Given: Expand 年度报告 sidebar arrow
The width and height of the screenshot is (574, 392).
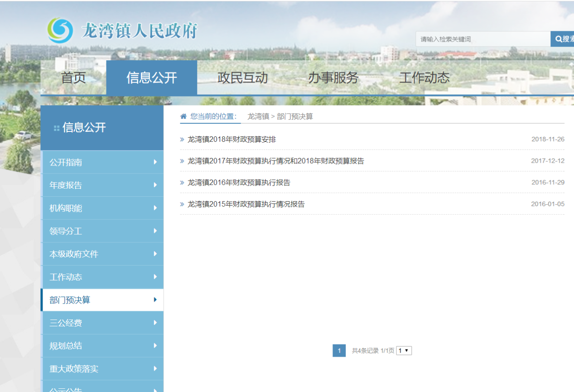Looking at the screenshot, I should pos(155,185).
